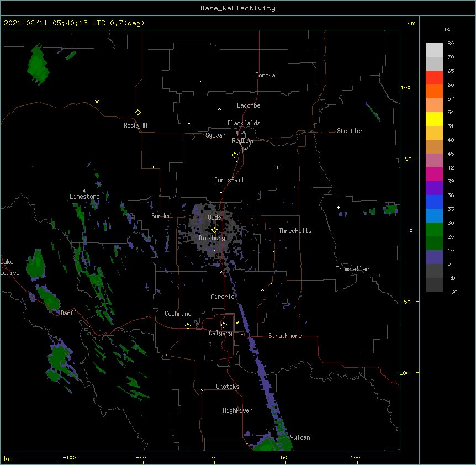Select the yellow diamond marker under Cochrane
The image size is (476, 465).
pos(188,326)
